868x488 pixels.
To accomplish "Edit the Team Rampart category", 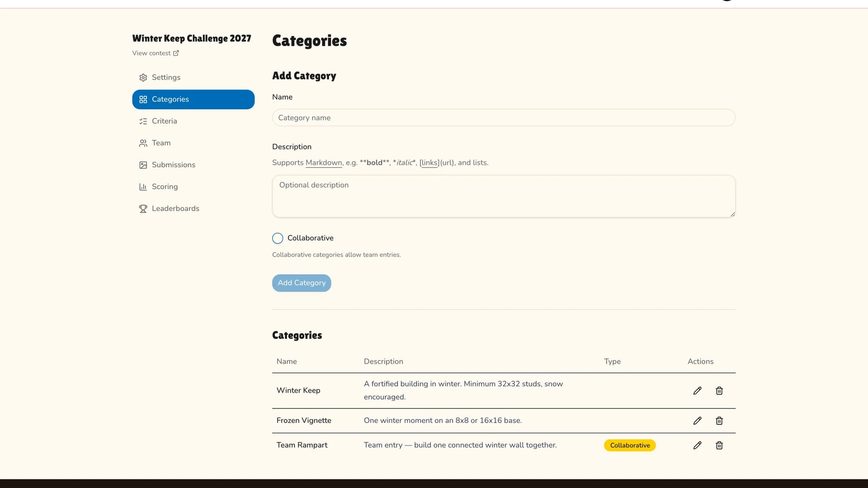I will [x=697, y=446].
